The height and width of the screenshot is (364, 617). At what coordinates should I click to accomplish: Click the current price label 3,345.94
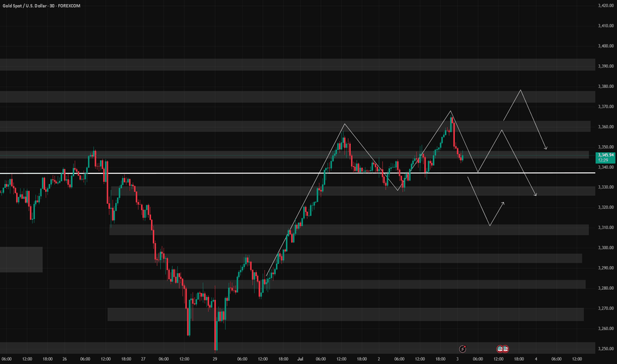pyautogui.click(x=606, y=156)
